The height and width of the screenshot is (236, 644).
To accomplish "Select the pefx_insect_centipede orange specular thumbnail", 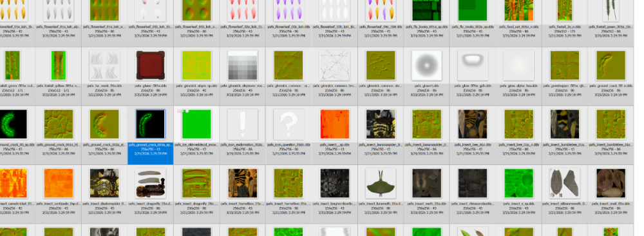I will (58, 183).
